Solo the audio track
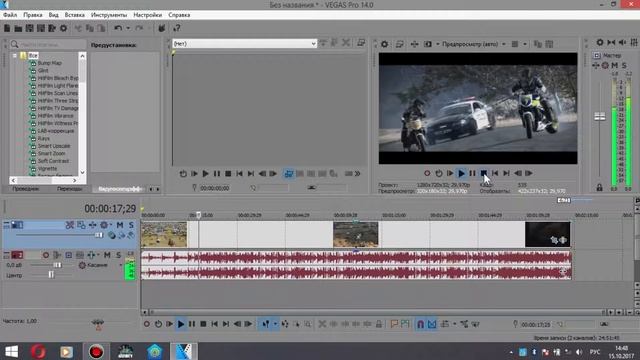Screen dimensions: 640x360 pos(118,255)
